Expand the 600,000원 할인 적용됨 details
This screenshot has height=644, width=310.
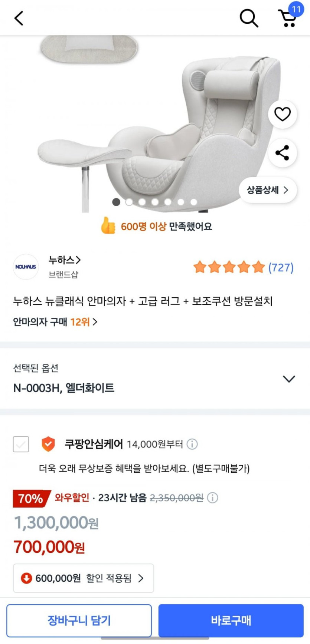click(x=84, y=578)
